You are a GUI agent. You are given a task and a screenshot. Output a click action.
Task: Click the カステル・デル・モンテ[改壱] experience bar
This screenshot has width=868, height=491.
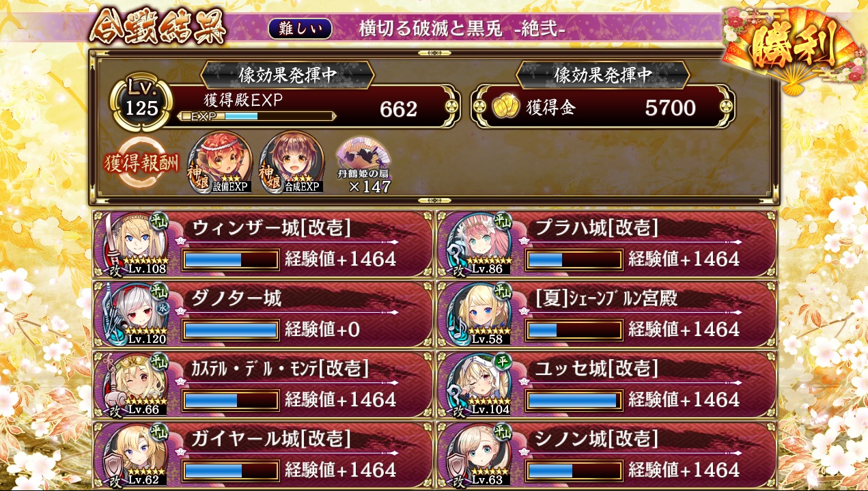coord(231,399)
